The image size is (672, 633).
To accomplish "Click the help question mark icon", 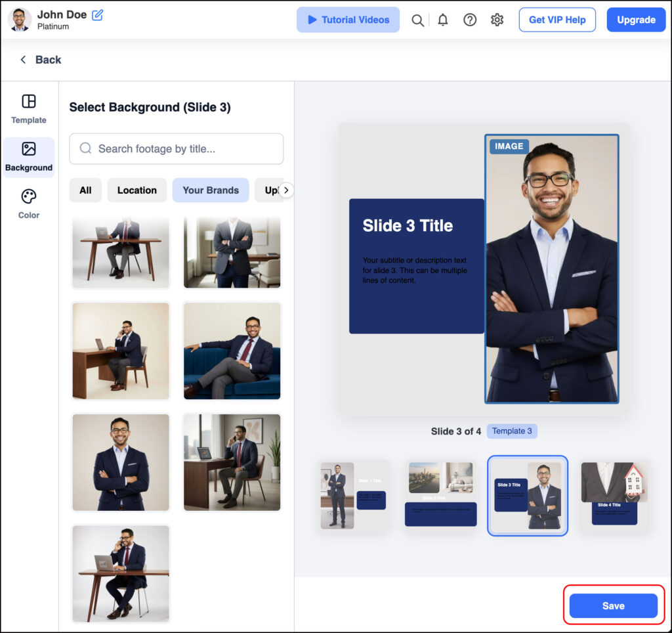I will click(x=470, y=20).
